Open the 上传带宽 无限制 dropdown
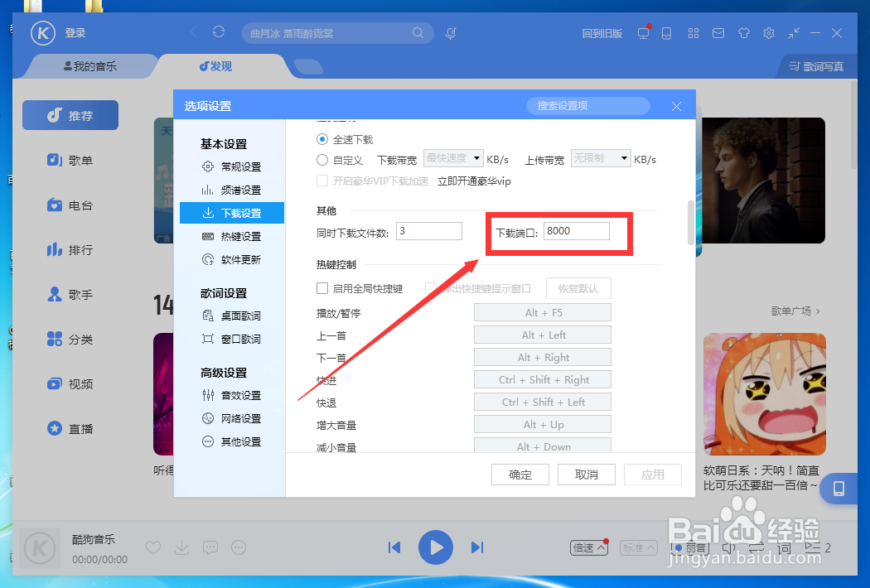Screen dimensions: 870x588 (600, 158)
